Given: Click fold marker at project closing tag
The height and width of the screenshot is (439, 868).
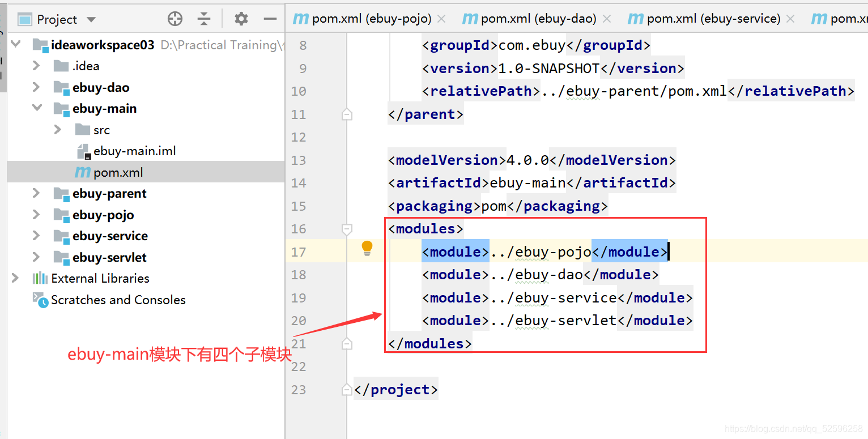Looking at the screenshot, I should click(x=347, y=389).
